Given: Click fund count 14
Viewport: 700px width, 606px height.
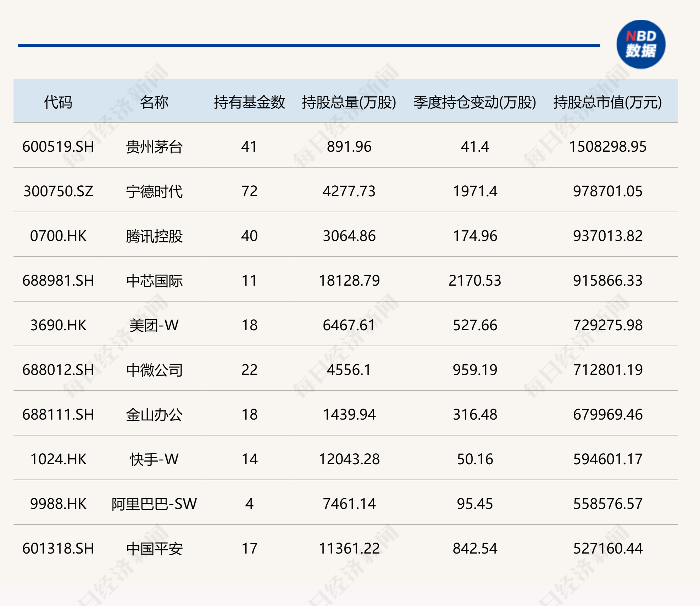Looking at the screenshot, I should [x=249, y=459].
